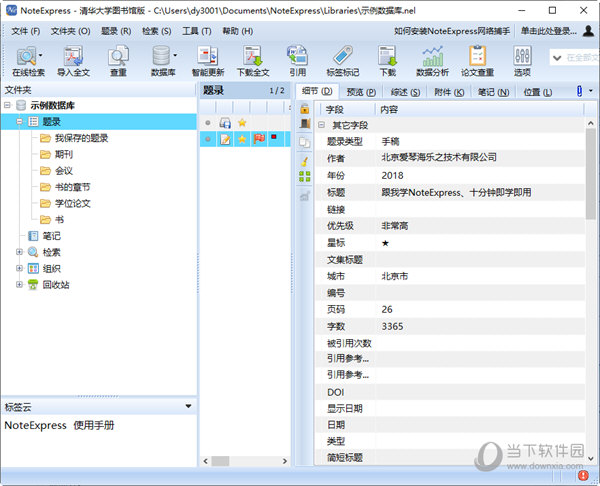The image size is (600, 486).
Task: Select the 笔记 tree item
Action: click(52, 236)
